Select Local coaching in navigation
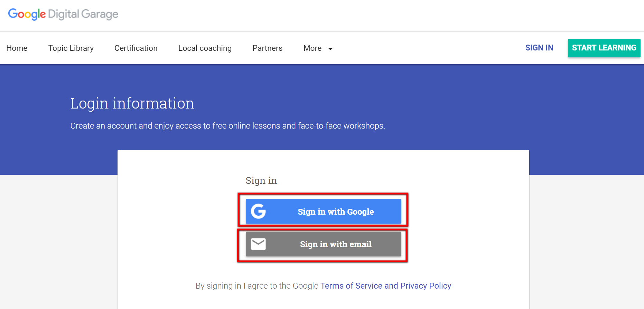The width and height of the screenshot is (644, 309). pos(205,48)
